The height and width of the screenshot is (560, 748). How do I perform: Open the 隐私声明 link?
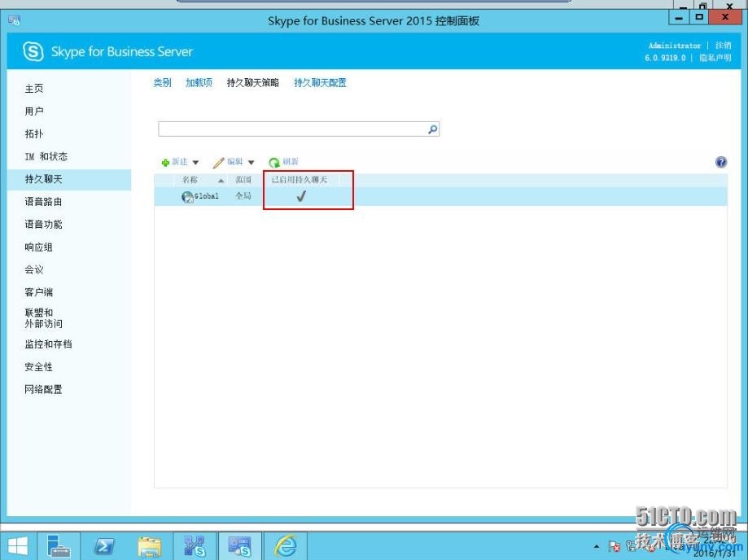click(715, 58)
